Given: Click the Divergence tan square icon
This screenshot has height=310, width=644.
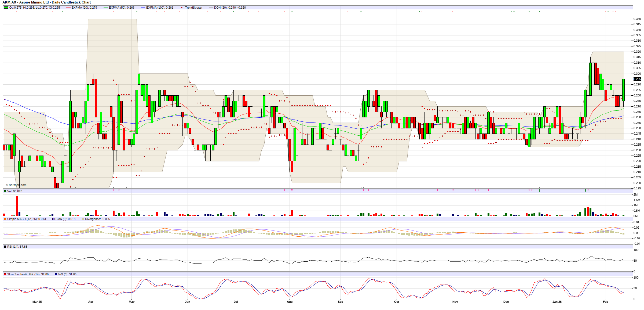Looking at the screenshot, I should pos(83,219).
